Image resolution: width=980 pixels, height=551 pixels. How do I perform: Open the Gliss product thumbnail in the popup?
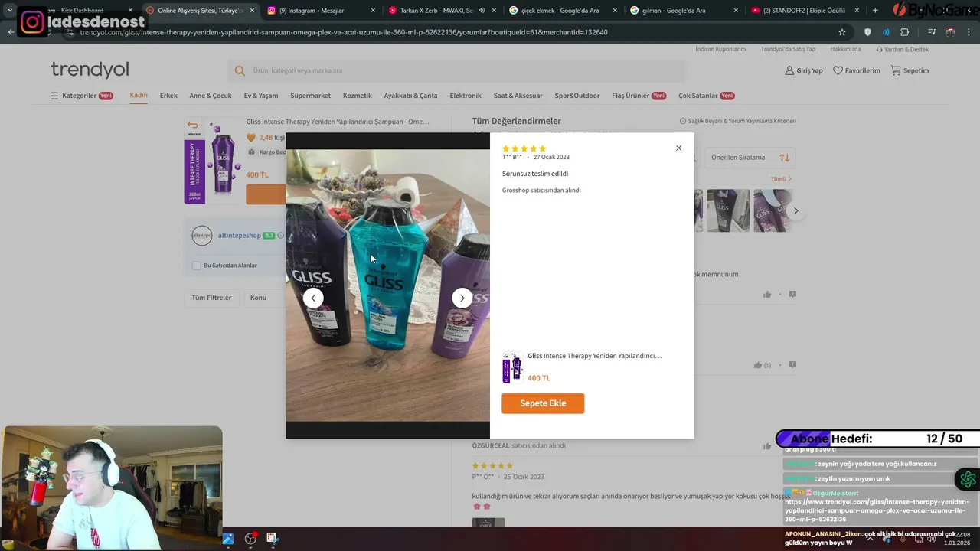[512, 367]
